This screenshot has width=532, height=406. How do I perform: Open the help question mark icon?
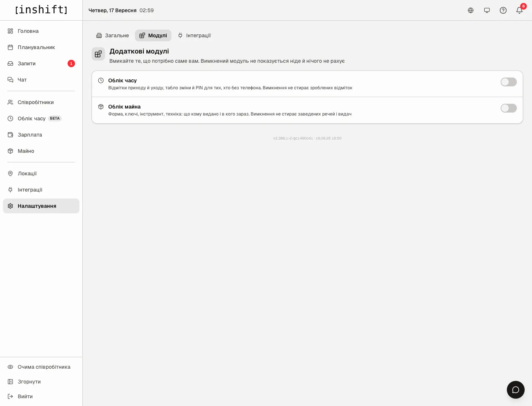point(503,10)
